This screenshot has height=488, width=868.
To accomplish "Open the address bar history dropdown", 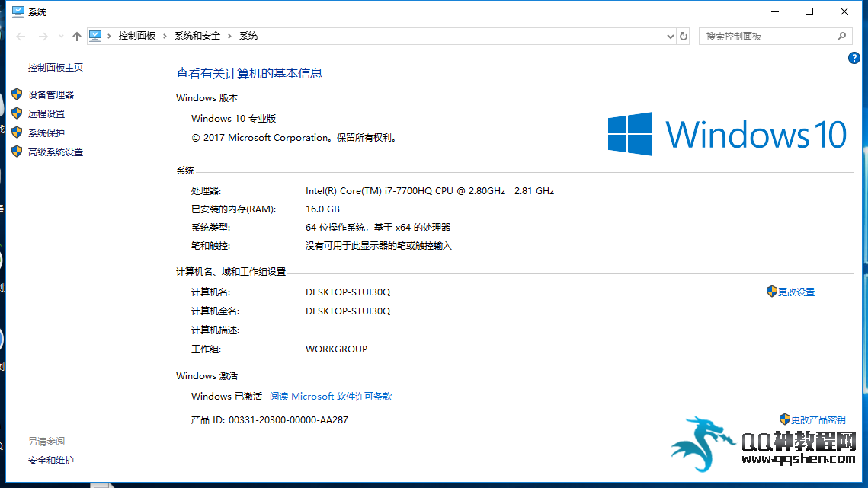I will tap(670, 37).
